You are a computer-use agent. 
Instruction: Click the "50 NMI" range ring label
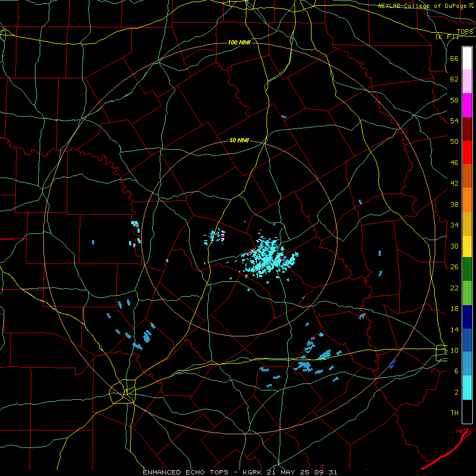click(239, 140)
